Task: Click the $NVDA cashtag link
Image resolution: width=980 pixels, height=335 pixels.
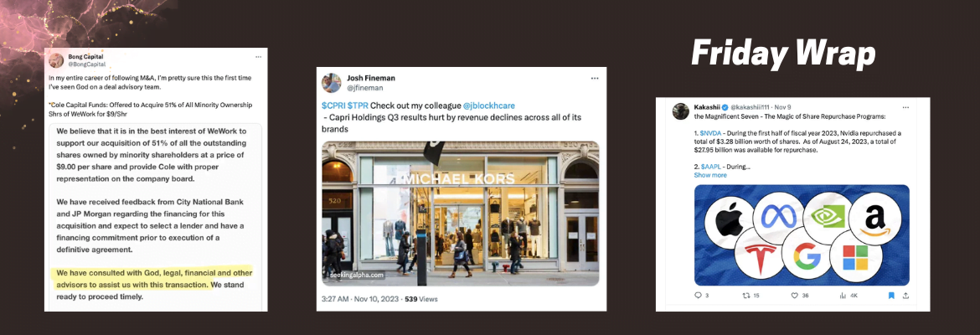Action: 717,133
